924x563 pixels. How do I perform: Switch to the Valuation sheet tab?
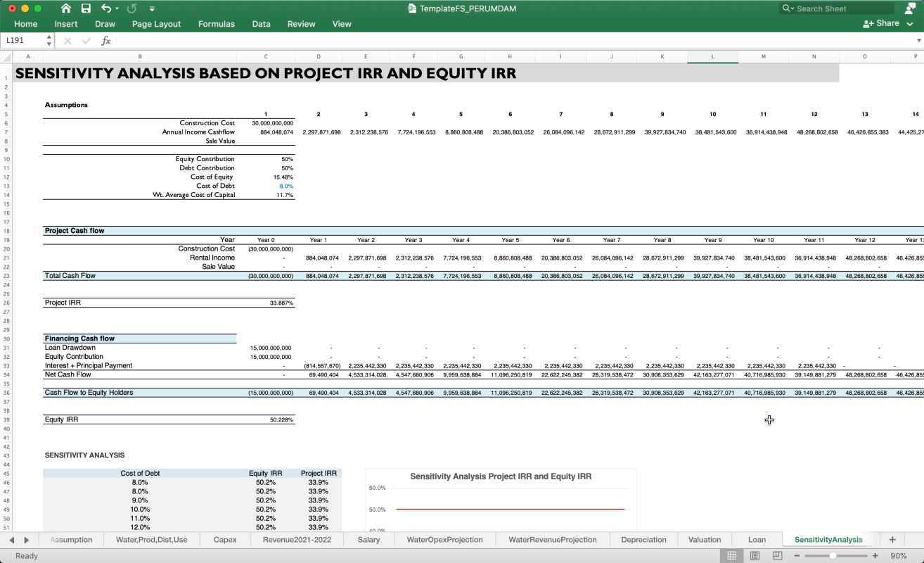704,539
